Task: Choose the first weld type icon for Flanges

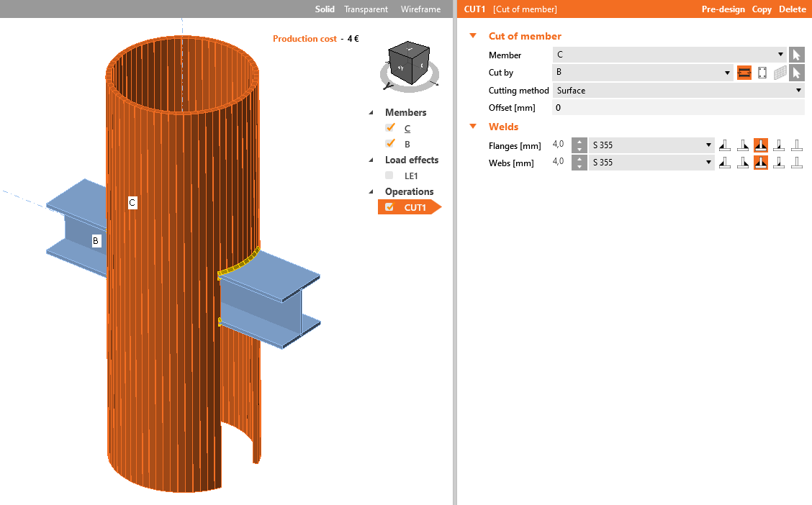Action: coord(725,145)
